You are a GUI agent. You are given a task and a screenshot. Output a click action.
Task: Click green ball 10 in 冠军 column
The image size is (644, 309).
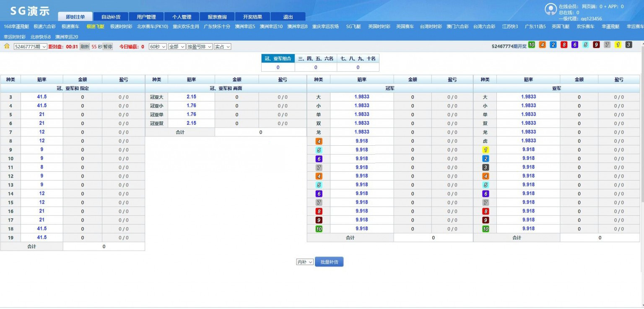[x=319, y=229]
